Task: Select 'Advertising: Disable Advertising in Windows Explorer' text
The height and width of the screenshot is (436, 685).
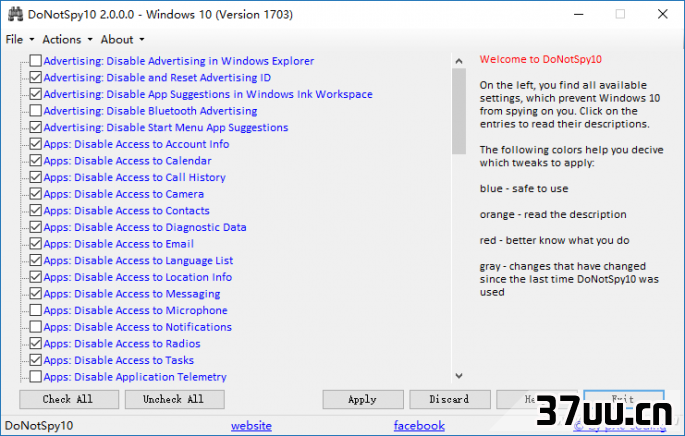Action: 179,61
